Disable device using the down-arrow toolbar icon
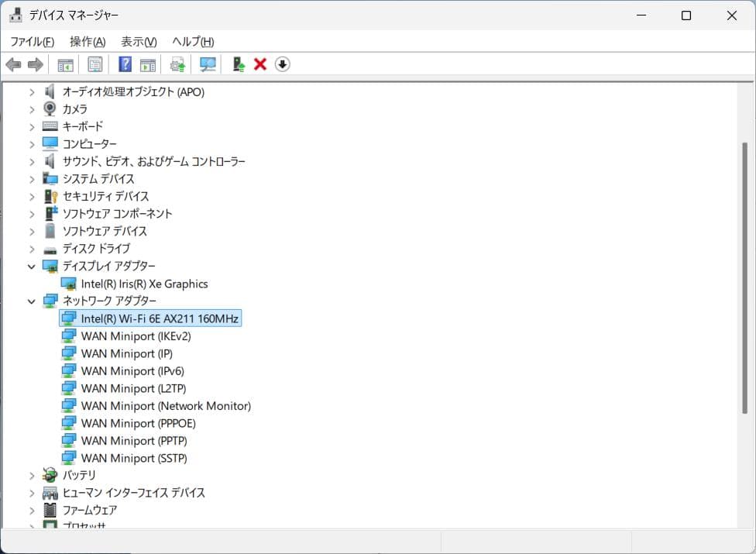Viewport: 756px width, 554px height. point(283,64)
